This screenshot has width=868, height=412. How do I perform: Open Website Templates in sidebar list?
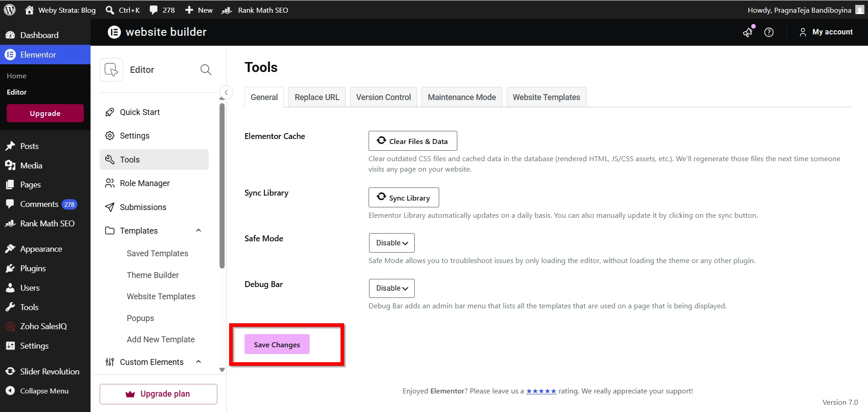pos(161,297)
